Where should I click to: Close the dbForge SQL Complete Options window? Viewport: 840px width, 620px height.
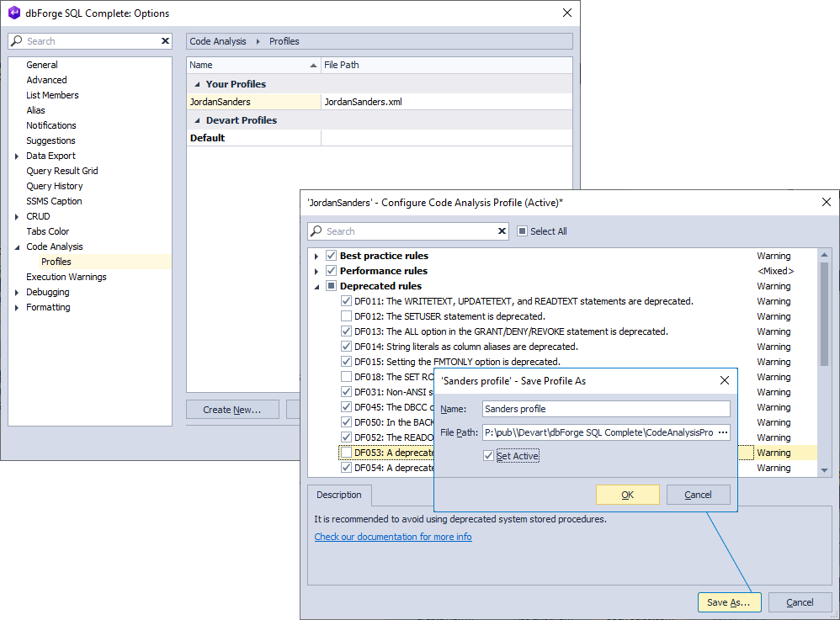click(566, 13)
